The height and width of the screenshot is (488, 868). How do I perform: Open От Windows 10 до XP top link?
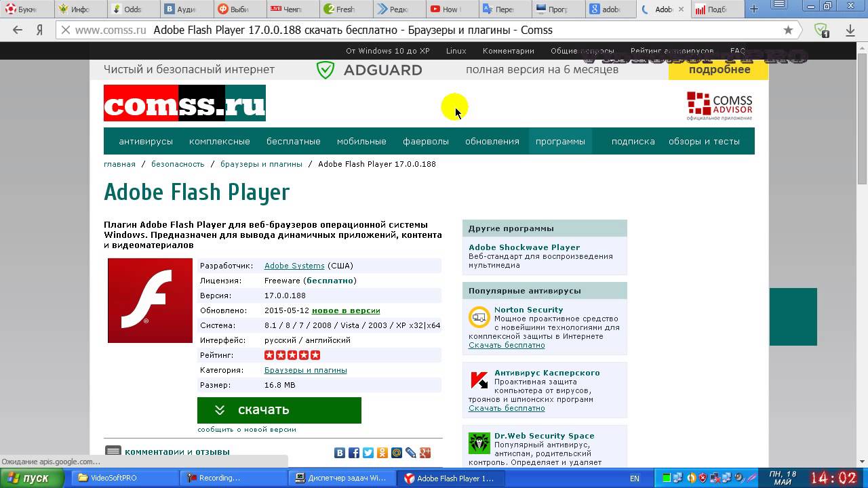[388, 51]
